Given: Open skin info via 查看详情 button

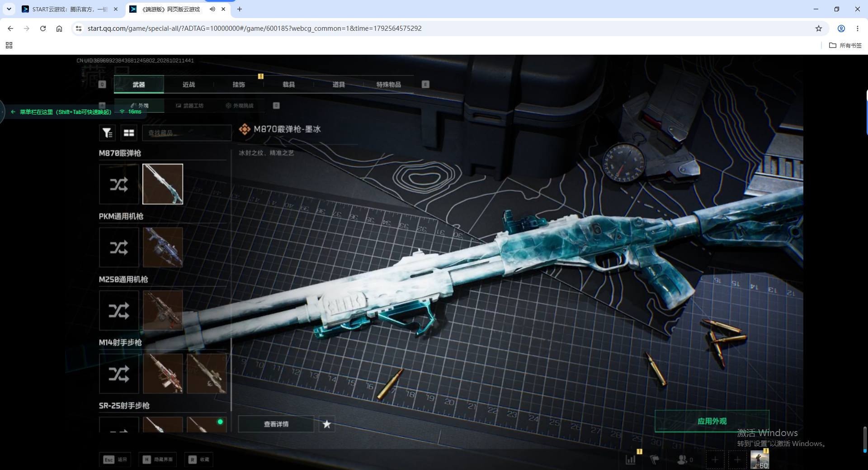Looking at the screenshot, I should click(x=276, y=424).
